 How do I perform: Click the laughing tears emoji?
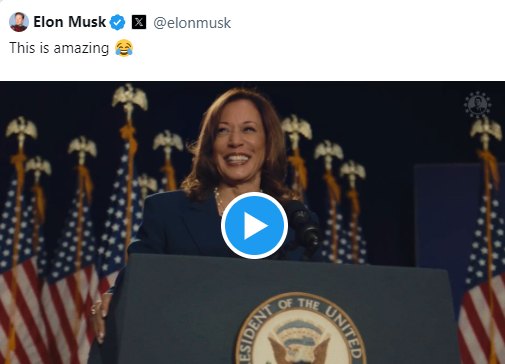click(124, 48)
